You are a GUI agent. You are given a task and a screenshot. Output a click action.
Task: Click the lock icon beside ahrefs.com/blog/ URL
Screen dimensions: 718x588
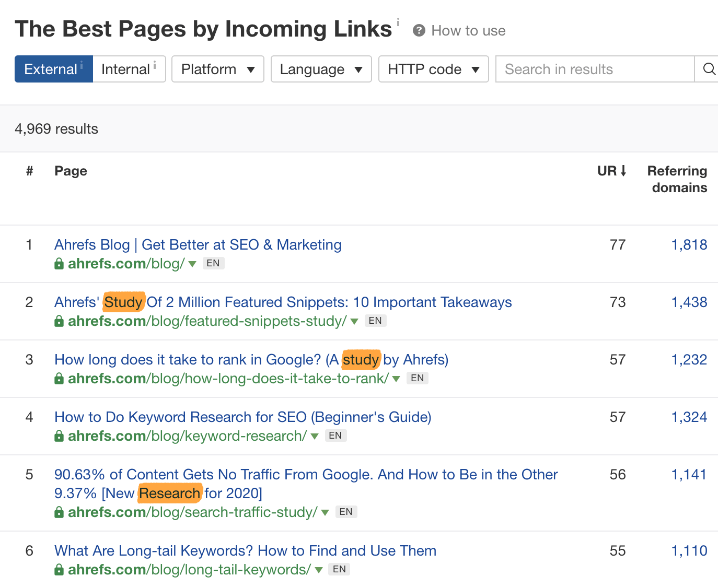(59, 264)
